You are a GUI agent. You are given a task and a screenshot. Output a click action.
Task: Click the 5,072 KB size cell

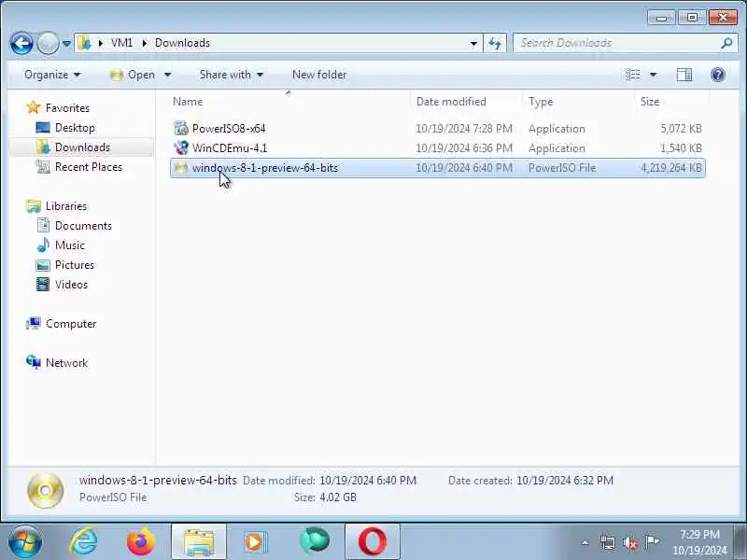pyautogui.click(x=681, y=129)
